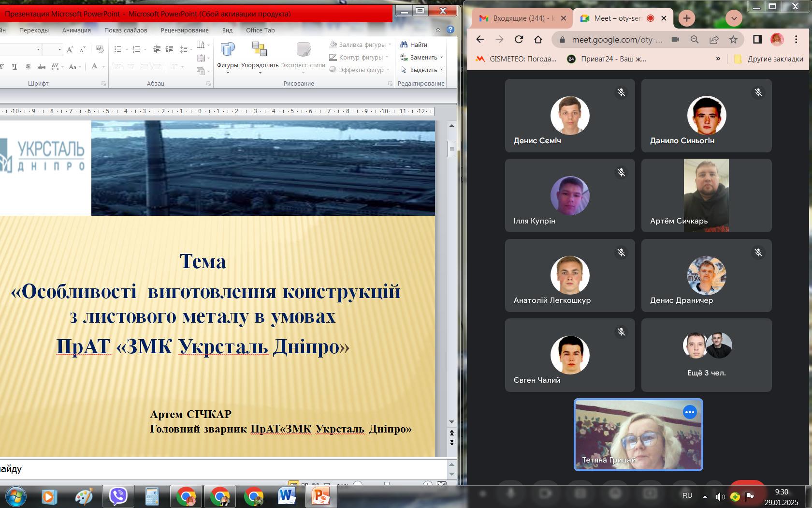The width and height of the screenshot is (812, 508).
Task: Click the slide vertical scrollbar thumb
Action: point(451,149)
